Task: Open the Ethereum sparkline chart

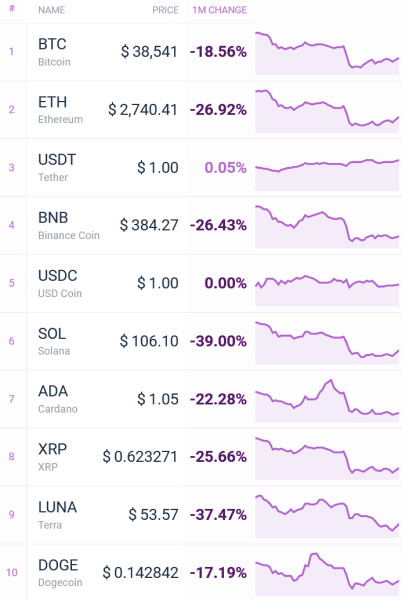Action: (x=327, y=111)
